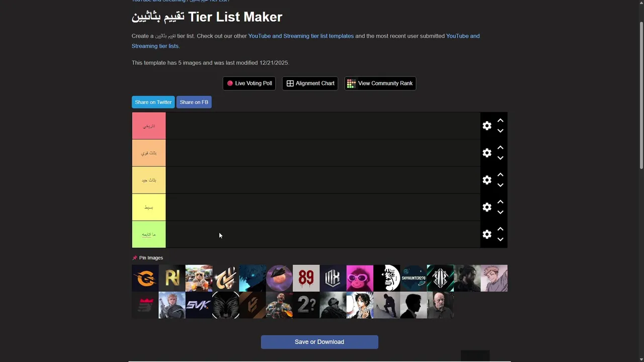Image resolution: width=644 pixels, height=362 pixels.
Task: Share the tier list on FB
Action: (x=194, y=102)
